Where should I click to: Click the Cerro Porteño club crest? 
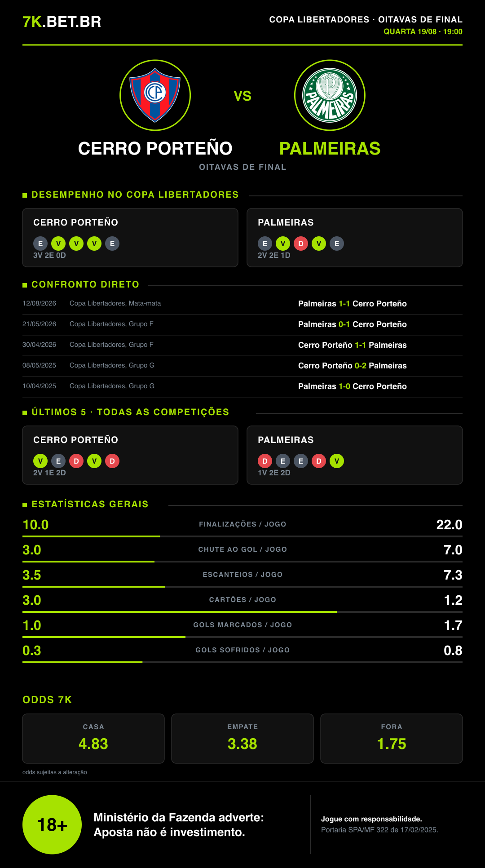coord(155,95)
